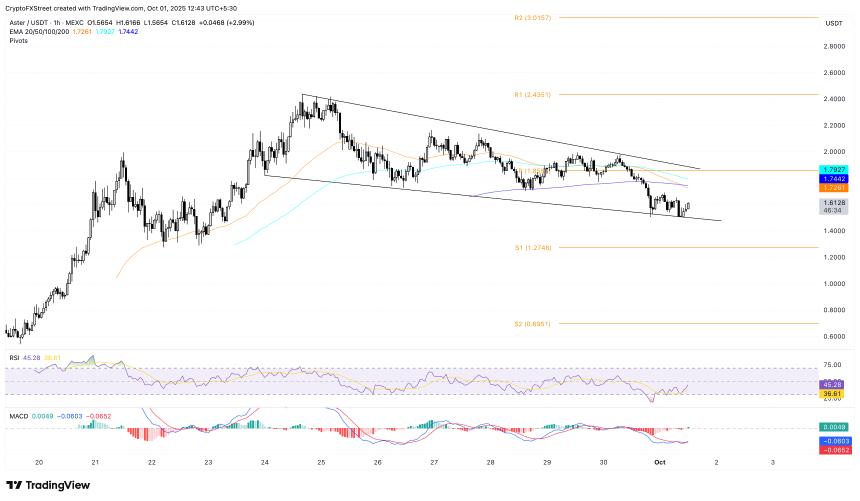This screenshot has height=501, width=860.
Task: Click the cyan 1.7927 EMA price tag
Action: point(833,169)
